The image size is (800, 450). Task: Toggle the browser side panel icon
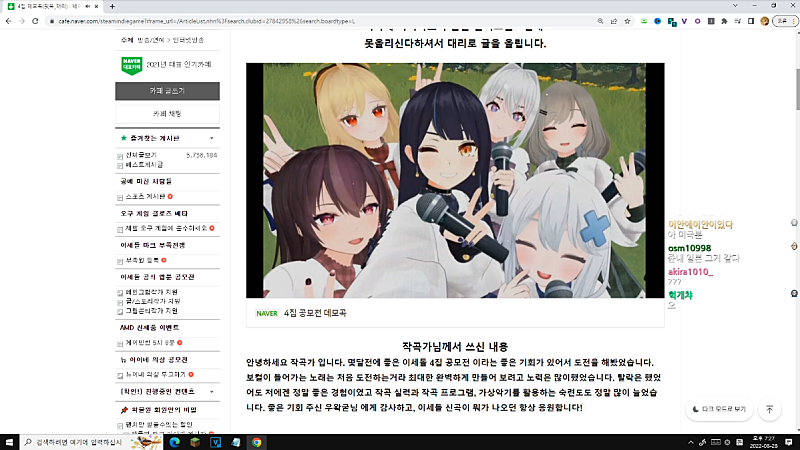pos(751,21)
